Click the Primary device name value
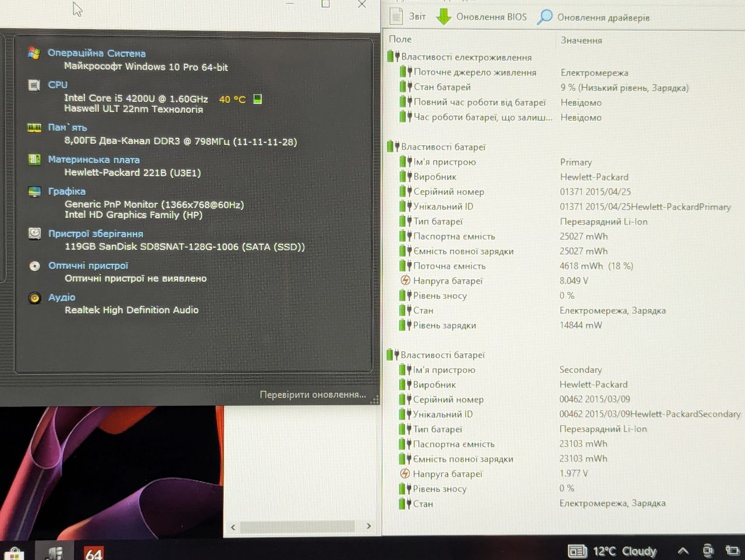Image resolution: width=745 pixels, height=560 pixels. point(576,162)
